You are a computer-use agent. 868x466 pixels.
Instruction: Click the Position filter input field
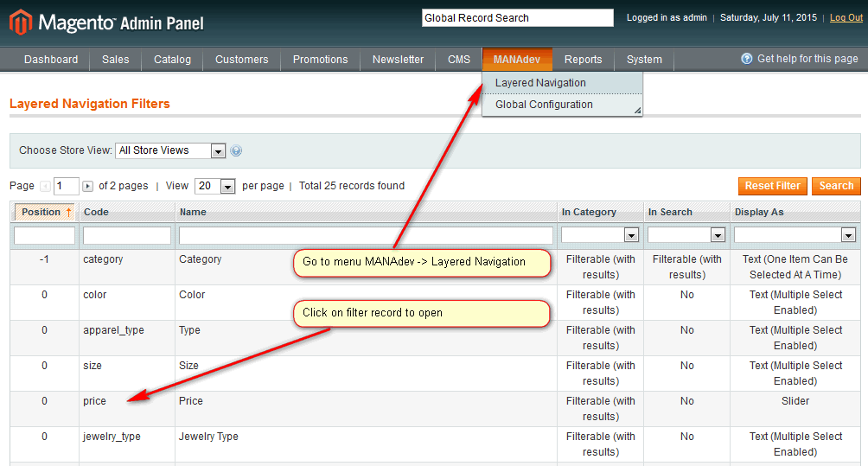pyautogui.click(x=44, y=235)
